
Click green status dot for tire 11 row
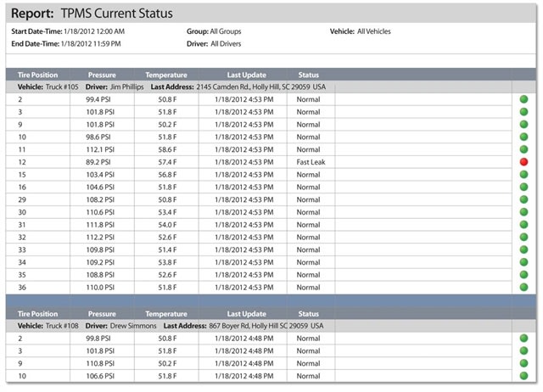click(x=523, y=149)
